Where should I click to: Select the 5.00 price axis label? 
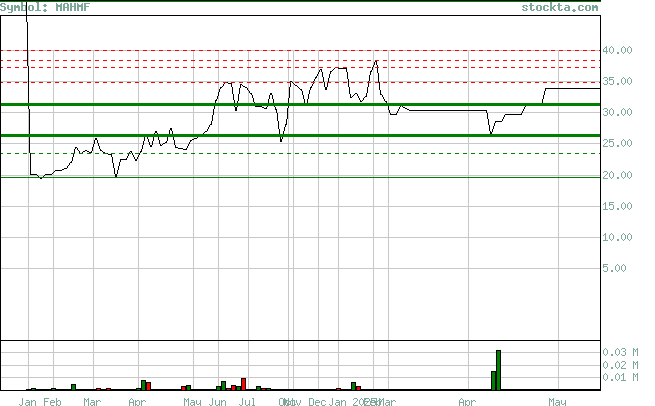(x=614, y=268)
